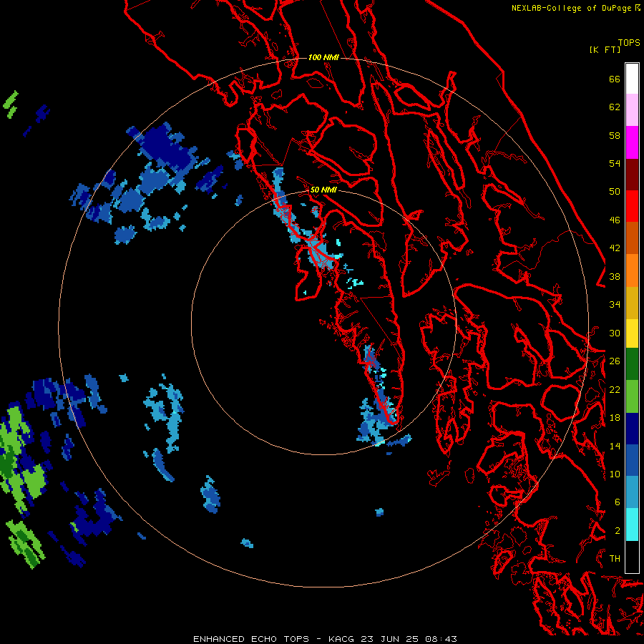The width and height of the screenshot is (644, 644).
Task: Click the legend value 62
Action: tap(615, 107)
